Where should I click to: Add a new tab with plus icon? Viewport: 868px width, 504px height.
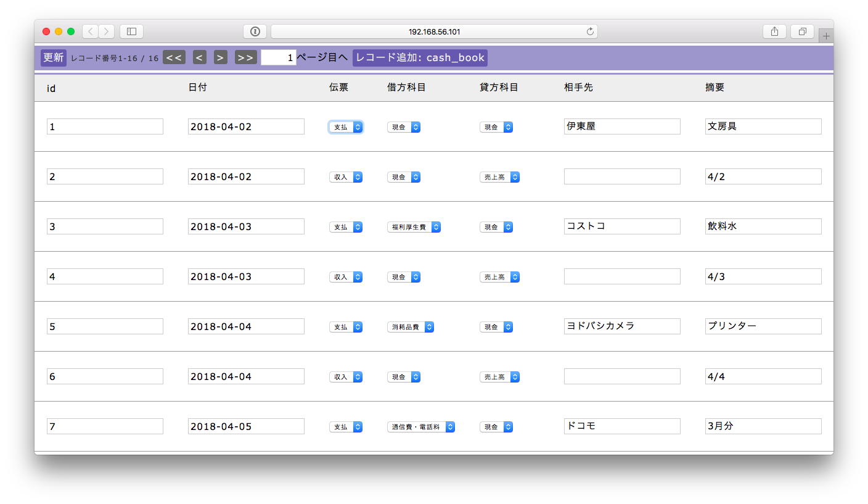click(826, 36)
